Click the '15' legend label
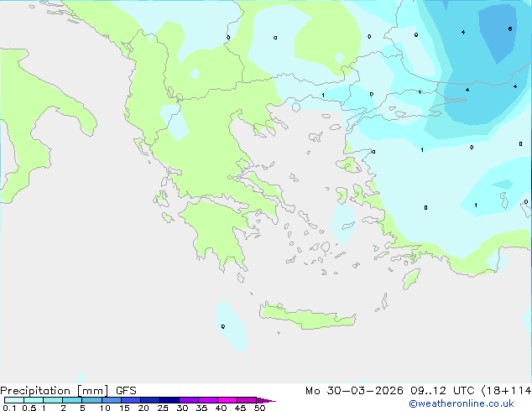This screenshot has width=532, height=411. [x=124, y=408]
